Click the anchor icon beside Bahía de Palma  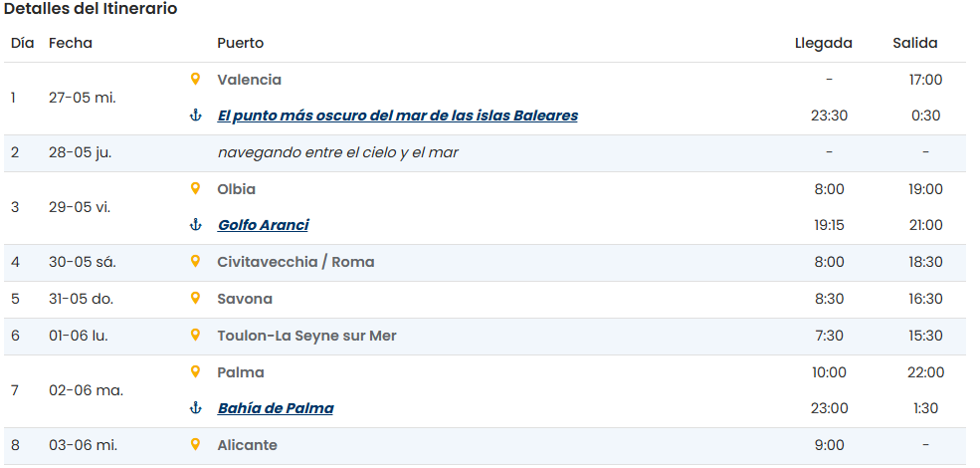coord(195,408)
